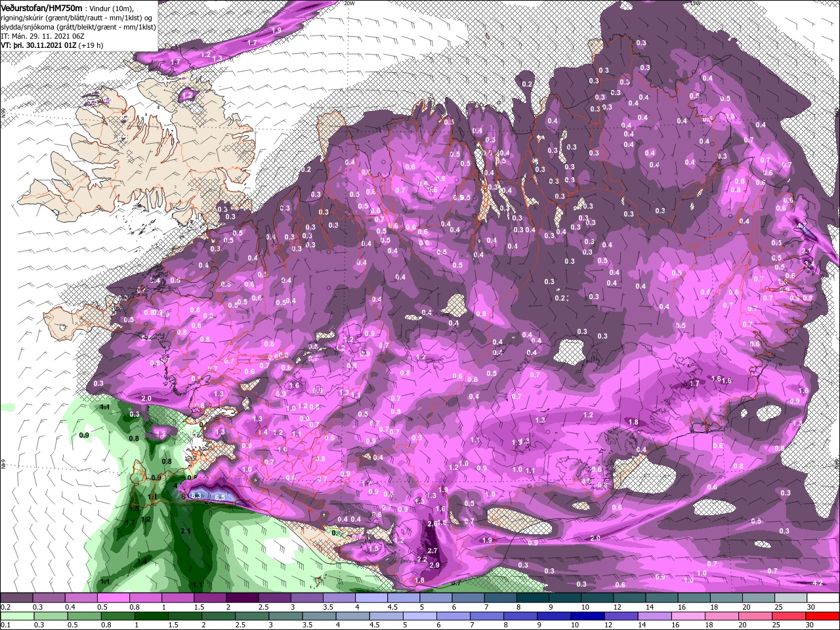Click the bright pink 0.5 swatch, upper legend row

[113, 598]
